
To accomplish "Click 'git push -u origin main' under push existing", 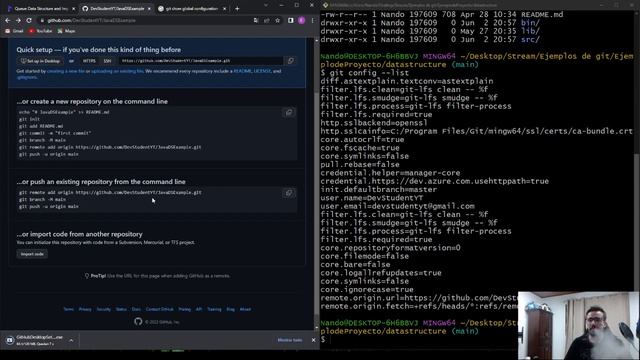I will [x=49, y=207].
